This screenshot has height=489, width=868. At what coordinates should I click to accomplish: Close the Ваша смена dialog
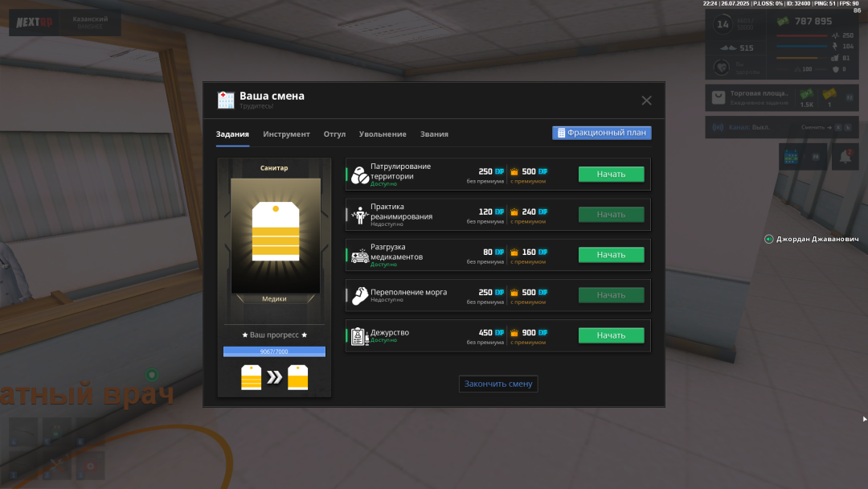point(646,101)
